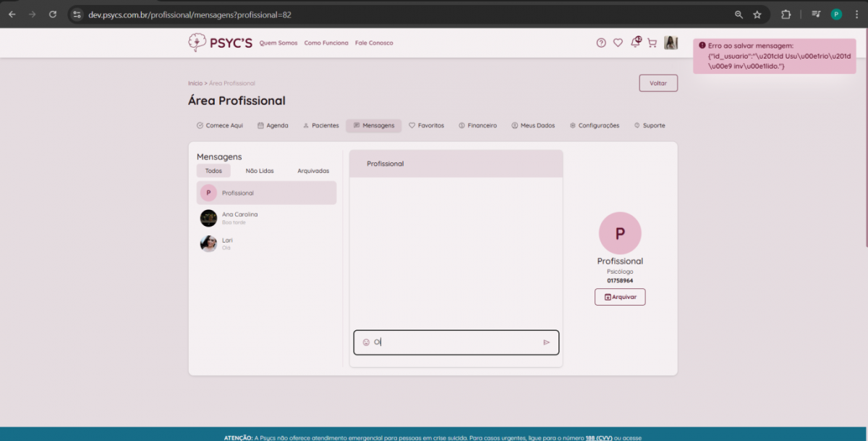The height and width of the screenshot is (441, 868).
Task: Filter messages by Não Lidas
Action: point(260,171)
